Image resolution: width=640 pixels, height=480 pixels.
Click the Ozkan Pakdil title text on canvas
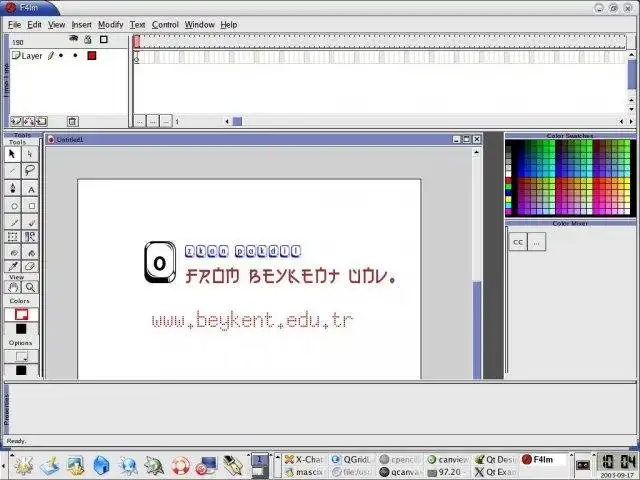[x=243, y=251]
